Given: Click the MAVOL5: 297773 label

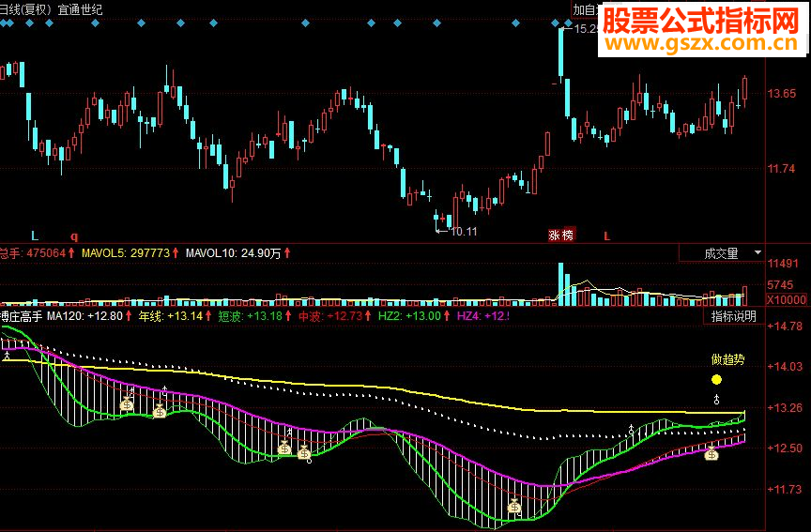Looking at the screenshot, I should tap(126, 253).
